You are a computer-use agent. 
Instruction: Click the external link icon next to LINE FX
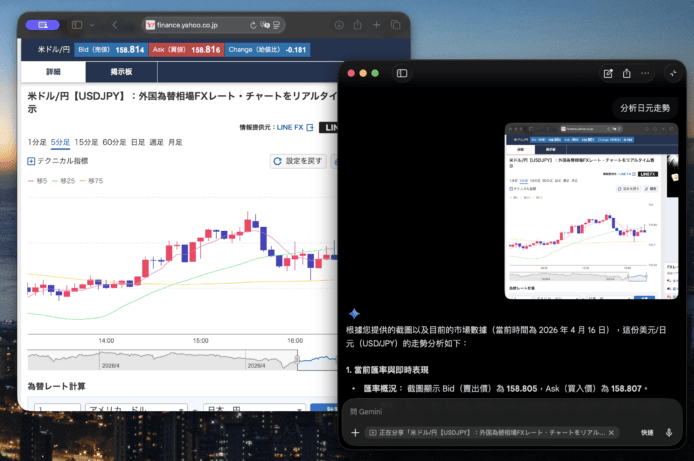coord(310,127)
